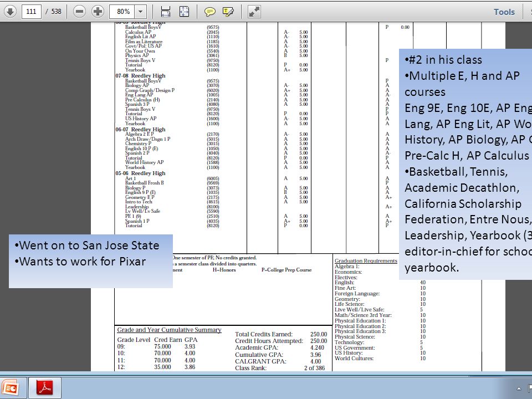The image size is (532, 399).
Task: Zoom in using the plus button
Action: (x=98, y=12)
